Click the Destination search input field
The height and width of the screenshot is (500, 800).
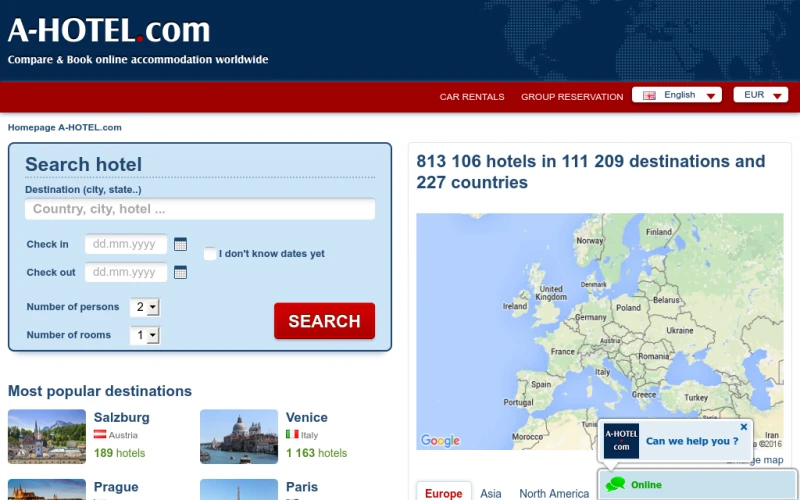click(200, 209)
